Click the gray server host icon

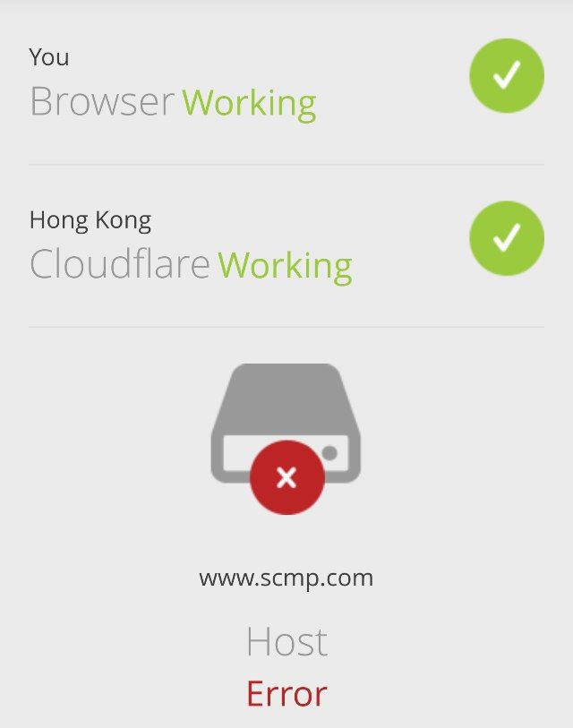[286, 423]
